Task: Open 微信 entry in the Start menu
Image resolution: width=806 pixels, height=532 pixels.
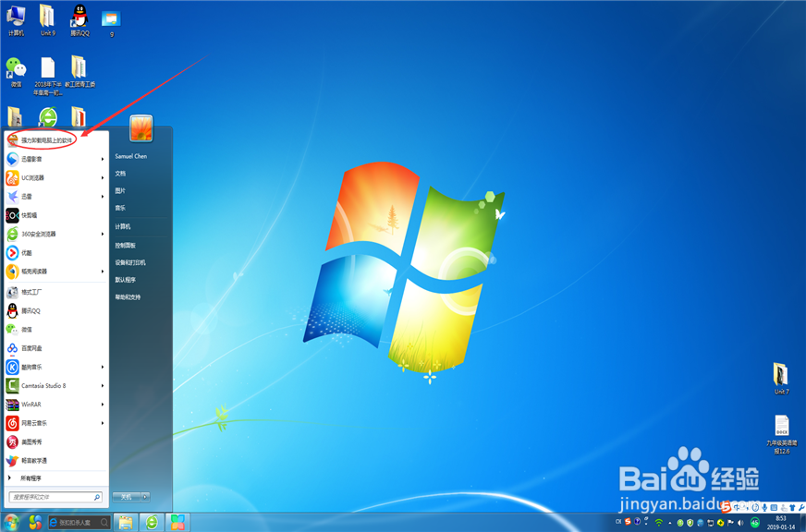Action: pos(56,329)
